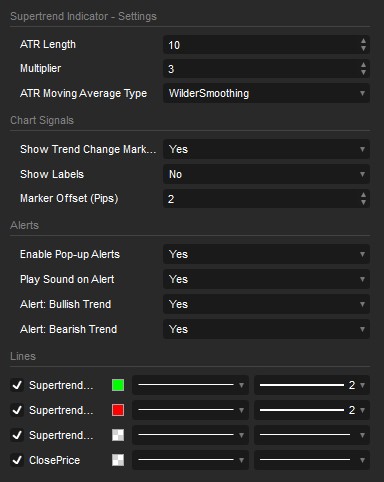Decrease ATR Length with the down arrow

coord(363,49)
